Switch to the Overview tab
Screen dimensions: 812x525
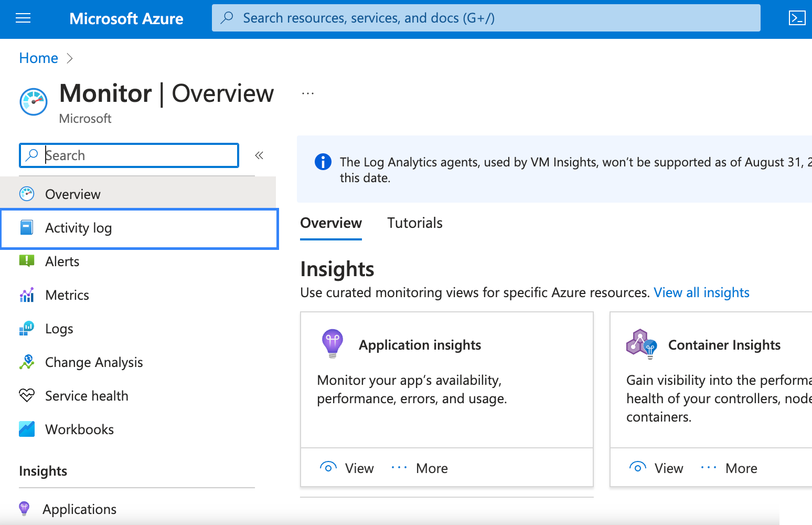(x=331, y=223)
